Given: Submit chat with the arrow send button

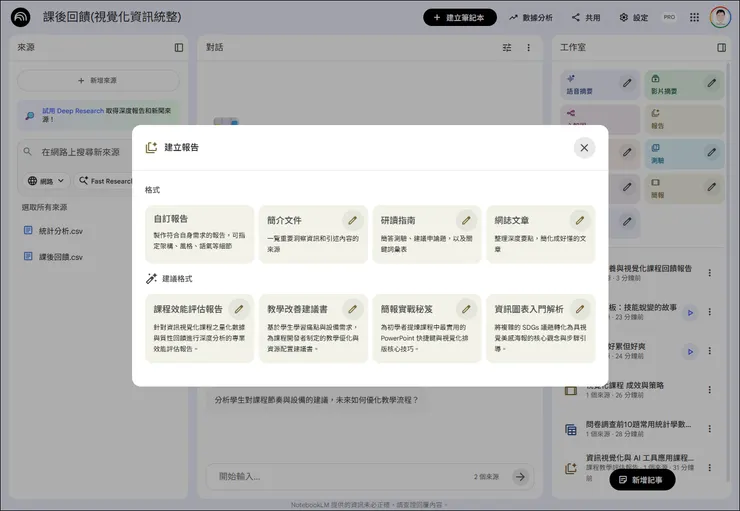Looking at the screenshot, I should tap(520, 477).
